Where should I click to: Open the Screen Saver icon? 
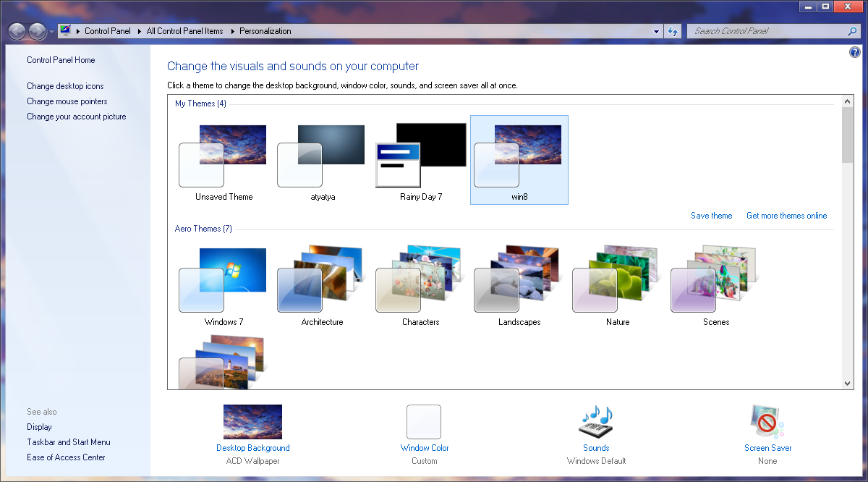tap(767, 422)
